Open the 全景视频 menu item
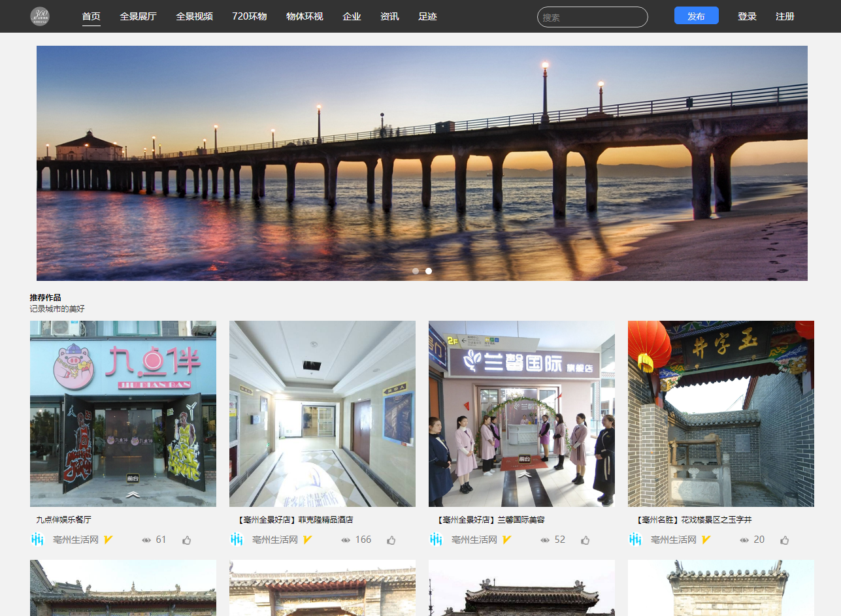The image size is (841, 616). coord(194,16)
